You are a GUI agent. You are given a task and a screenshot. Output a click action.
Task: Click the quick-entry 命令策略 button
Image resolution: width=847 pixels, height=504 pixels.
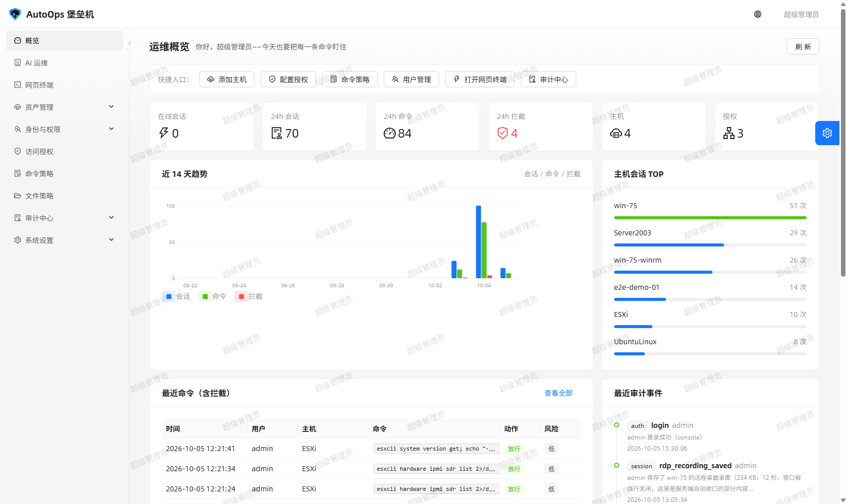(x=350, y=79)
